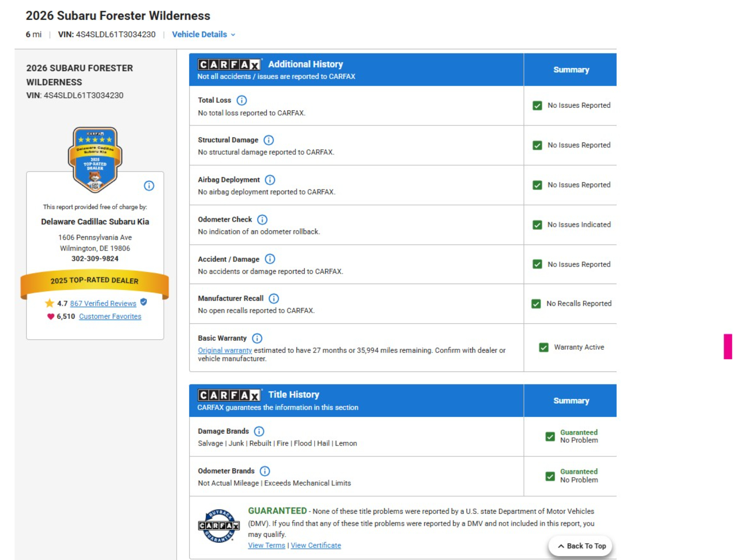Open View Certificate link

point(316,545)
